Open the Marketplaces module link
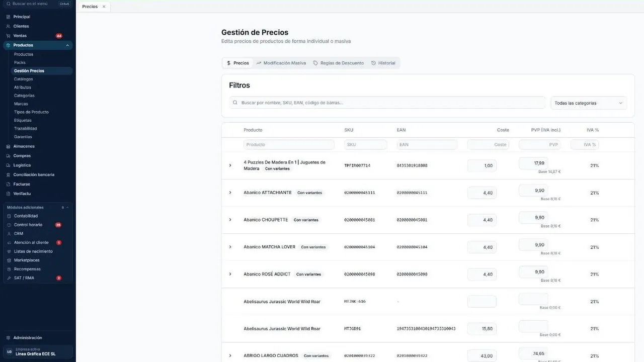644x362 pixels. point(27,260)
